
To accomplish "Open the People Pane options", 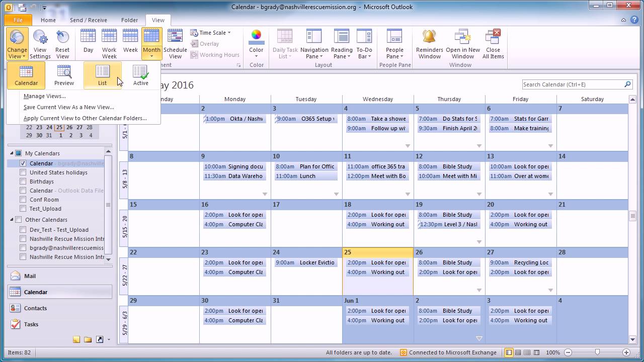I will coord(394,44).
